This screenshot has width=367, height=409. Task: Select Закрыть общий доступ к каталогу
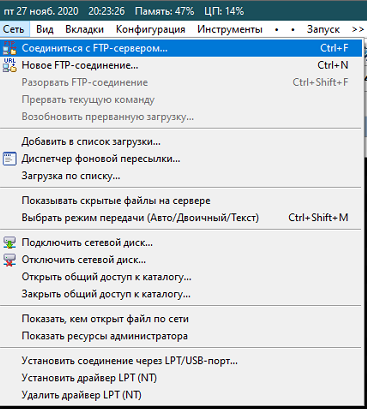click(181, 294)
